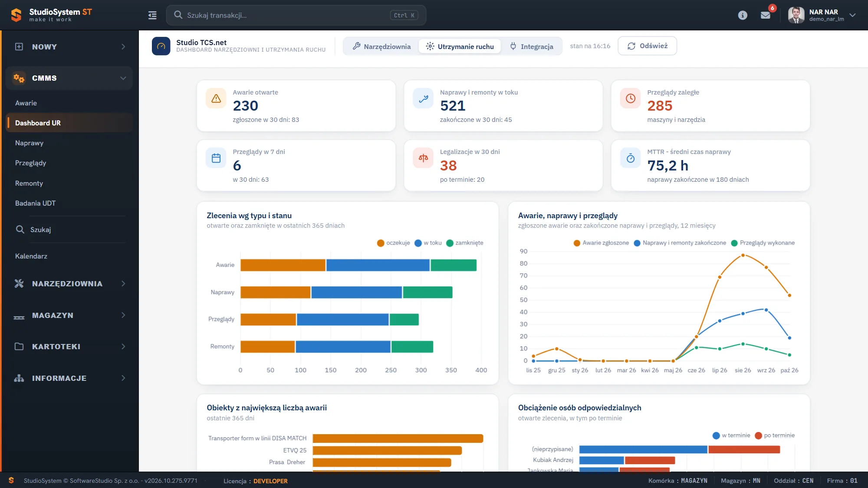Open the info icon in the header
This screenshot has width=868, height=488.
pos(743,15)
